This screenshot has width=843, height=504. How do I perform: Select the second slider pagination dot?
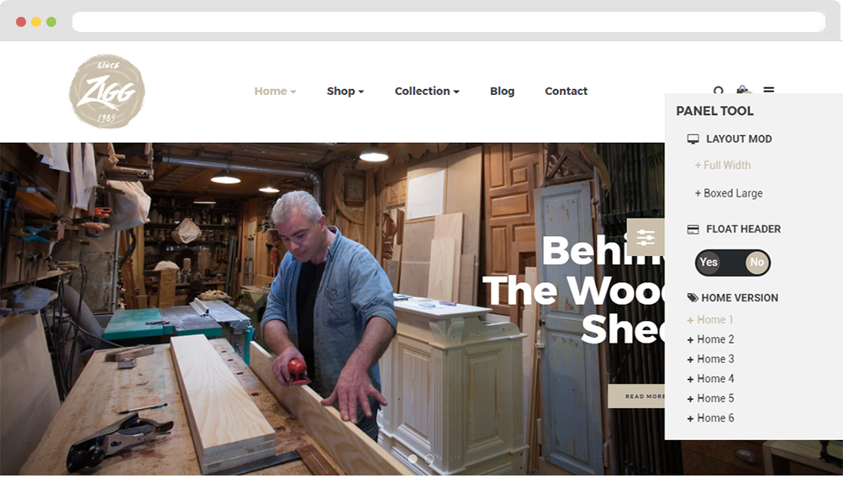pos(429,459)
